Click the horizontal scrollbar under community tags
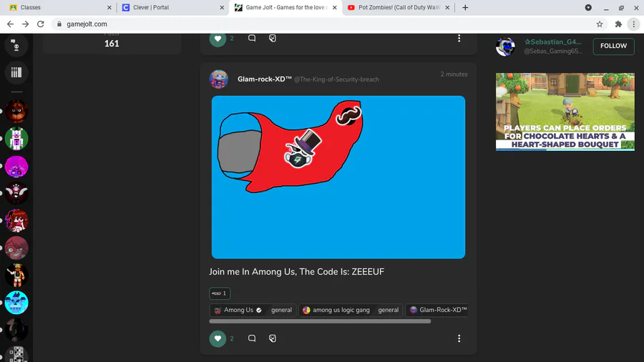 click(x=320, y=321)
